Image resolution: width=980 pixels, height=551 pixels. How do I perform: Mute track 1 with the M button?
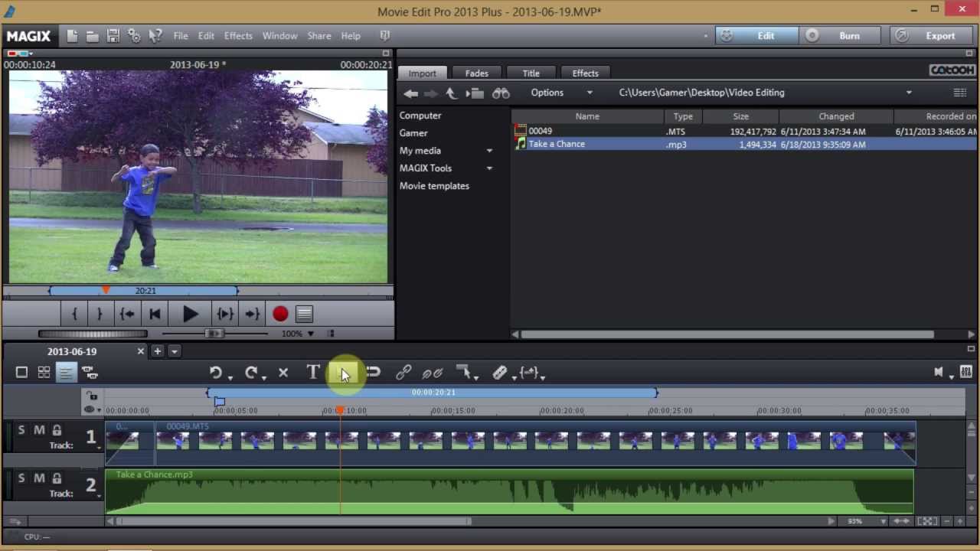point(39,430)
